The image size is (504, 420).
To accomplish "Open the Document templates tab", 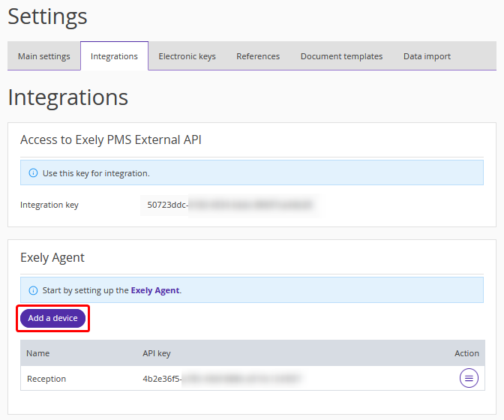I will [341, 56].
